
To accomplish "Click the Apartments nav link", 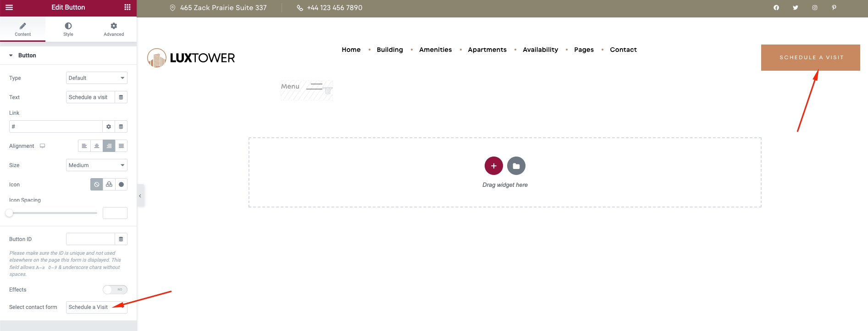I will point(487,50).
